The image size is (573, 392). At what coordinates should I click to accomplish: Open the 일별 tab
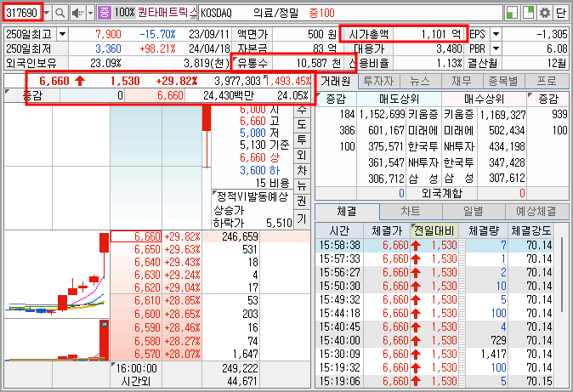pyautogui.click(x=474, y=212)
